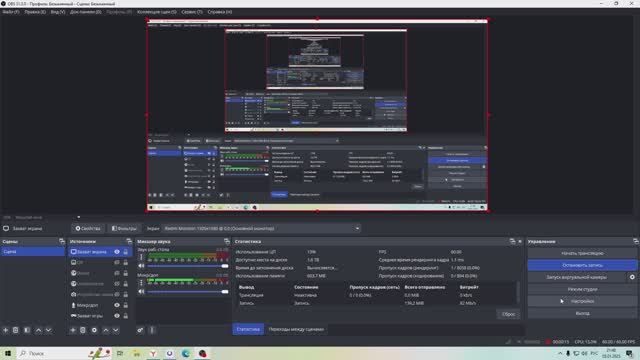Undock the Управление panel with float icon
640x360 pixels.
coord(636,241)
